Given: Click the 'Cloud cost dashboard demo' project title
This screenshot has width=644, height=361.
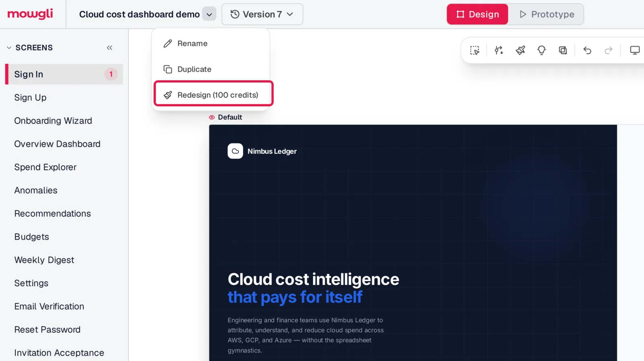Looking at the screenshot, I should coord(139,15).
